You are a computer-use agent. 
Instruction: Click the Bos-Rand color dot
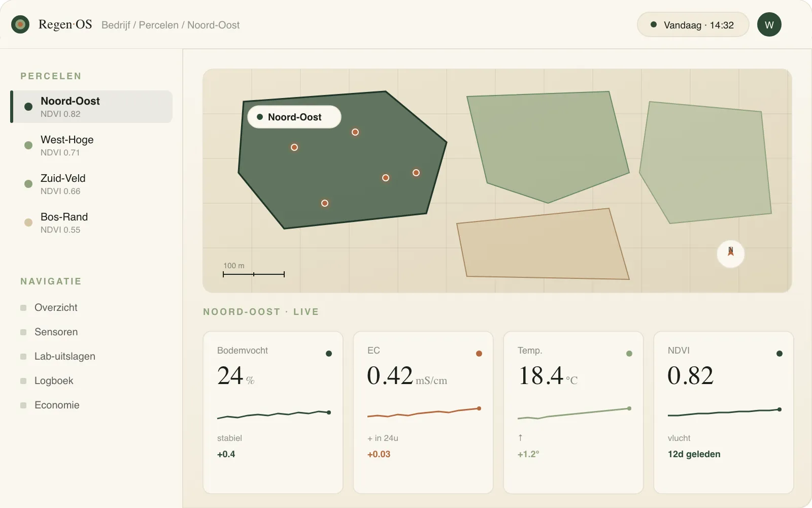pos(28,223)
